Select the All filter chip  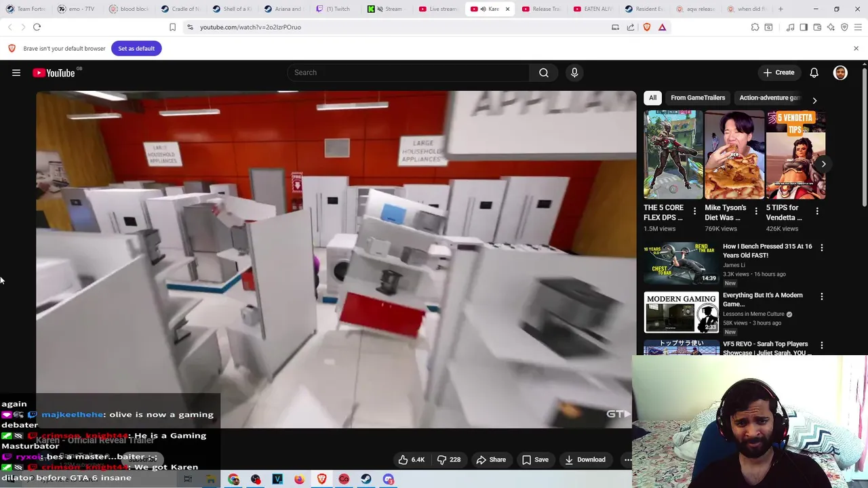[652, 98]
